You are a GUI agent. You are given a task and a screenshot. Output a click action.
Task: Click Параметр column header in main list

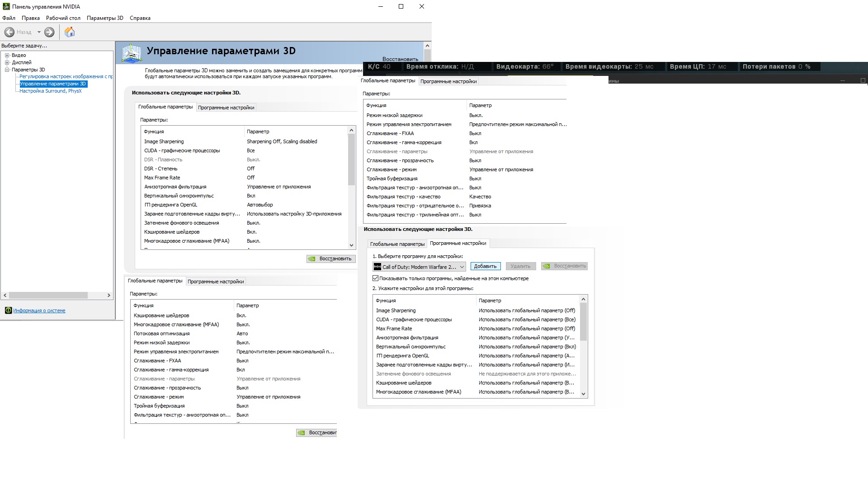click(x=296, y=131)
